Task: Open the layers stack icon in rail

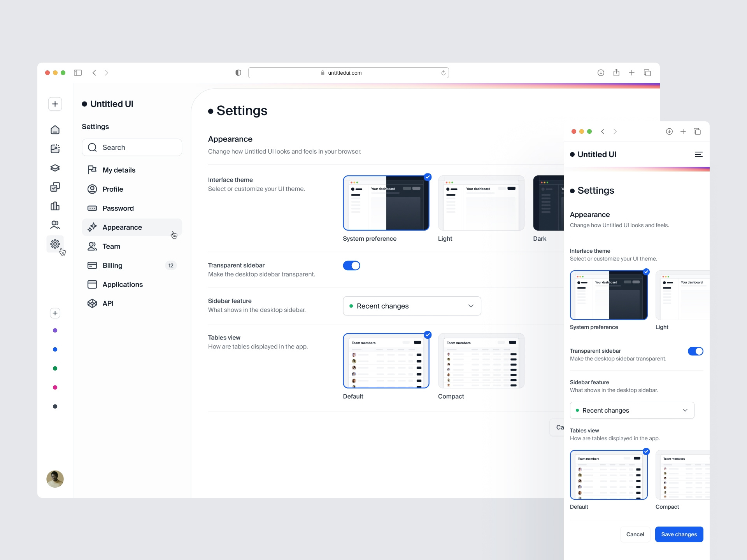Action: (x=55, y=168)
